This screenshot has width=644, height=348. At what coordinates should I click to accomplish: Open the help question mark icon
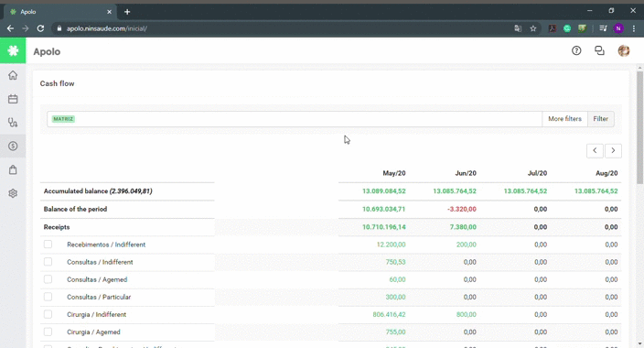576,50
